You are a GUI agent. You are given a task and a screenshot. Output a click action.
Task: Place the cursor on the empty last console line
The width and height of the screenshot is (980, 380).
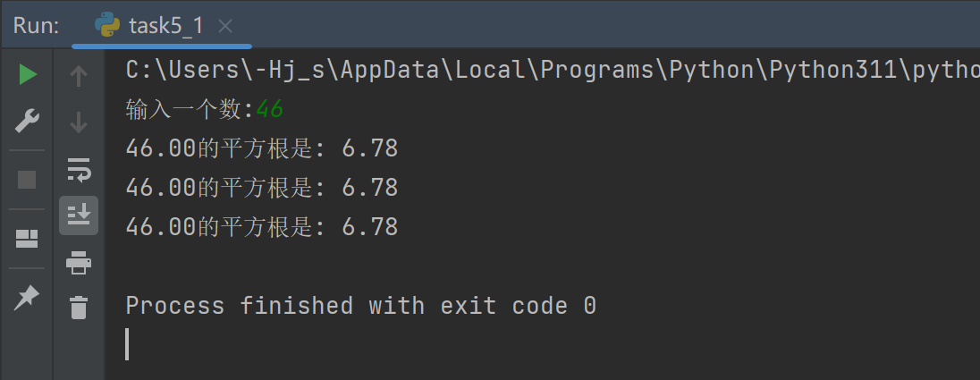click(358, 344)
